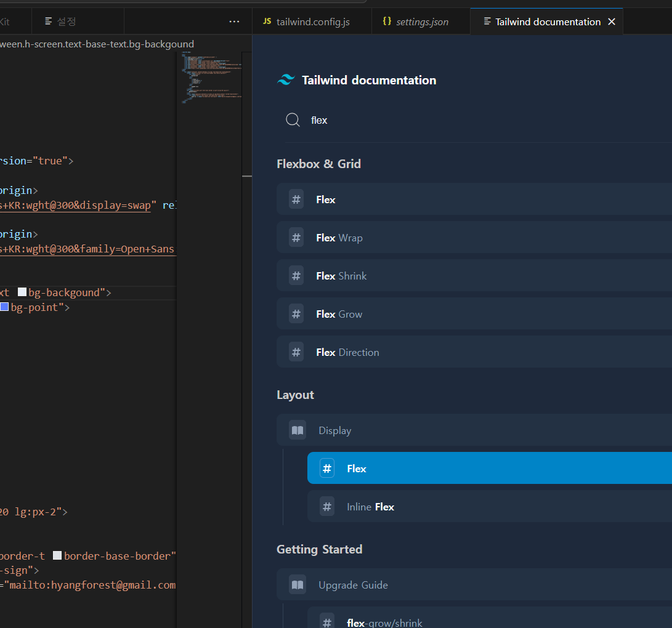Viewport: 672px width, 628px height.
Task: Click the code minimap preview
Action: click(211, 78)
